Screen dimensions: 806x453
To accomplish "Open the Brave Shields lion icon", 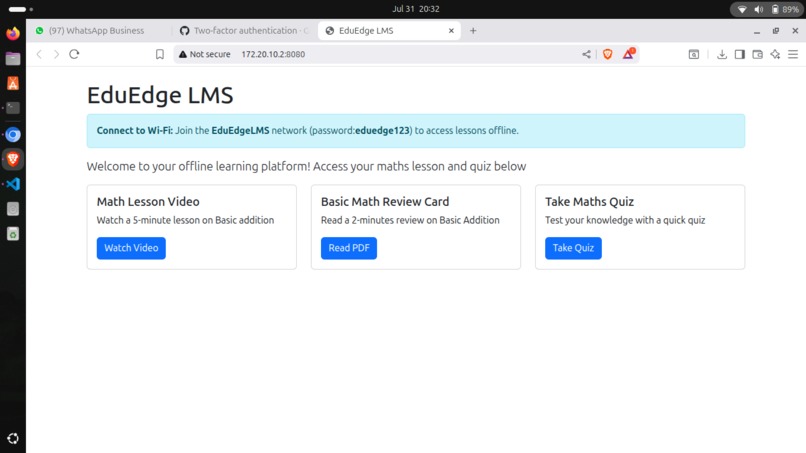I will pyautogui.click(x=608, y=54).
